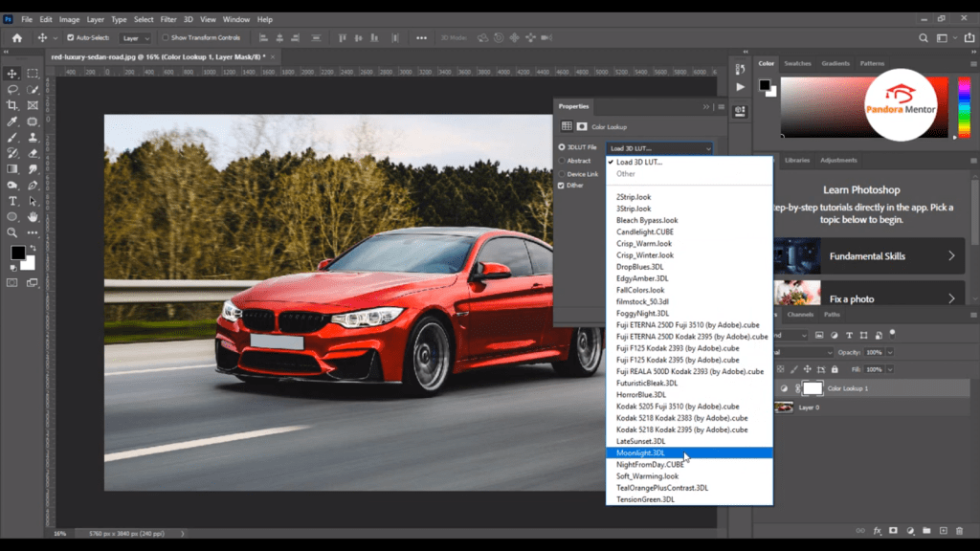Select the Lasso tool
The height and width of the screenshot is (551, 980).
point(12,89)
